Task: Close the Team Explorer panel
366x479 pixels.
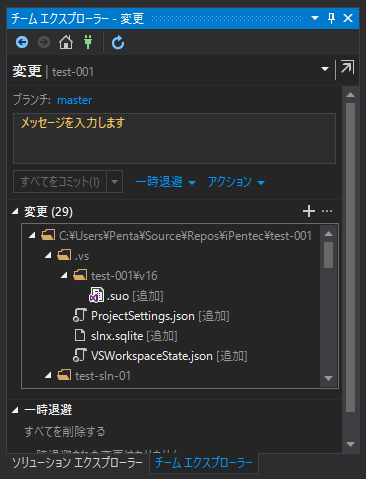Action: coord(348,18)
